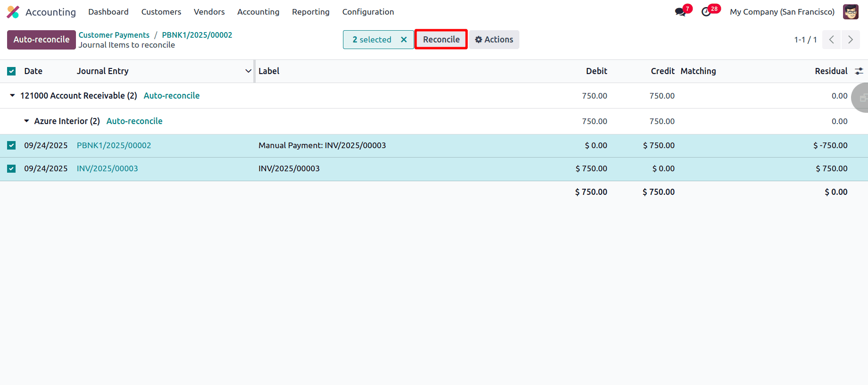Image resolution: width=868 pixels, height=385 pixels.
Task: Open the Configuration menu
Action: 368,12
